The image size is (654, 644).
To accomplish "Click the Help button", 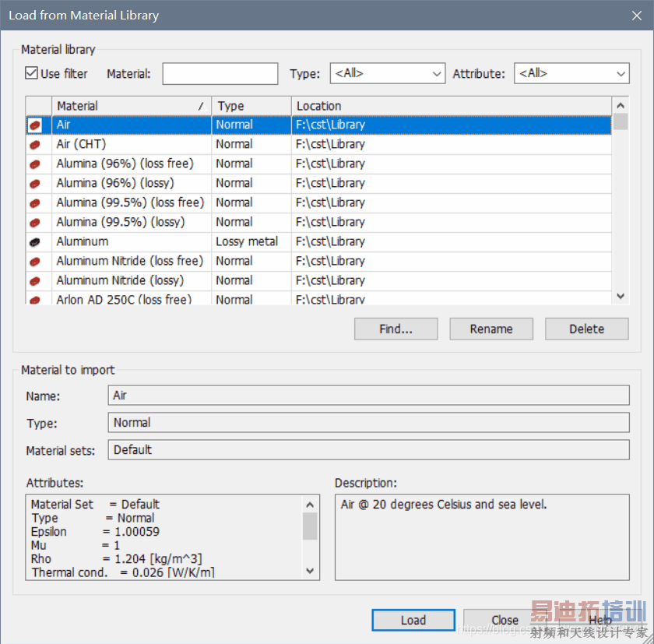I will point(599,620).
